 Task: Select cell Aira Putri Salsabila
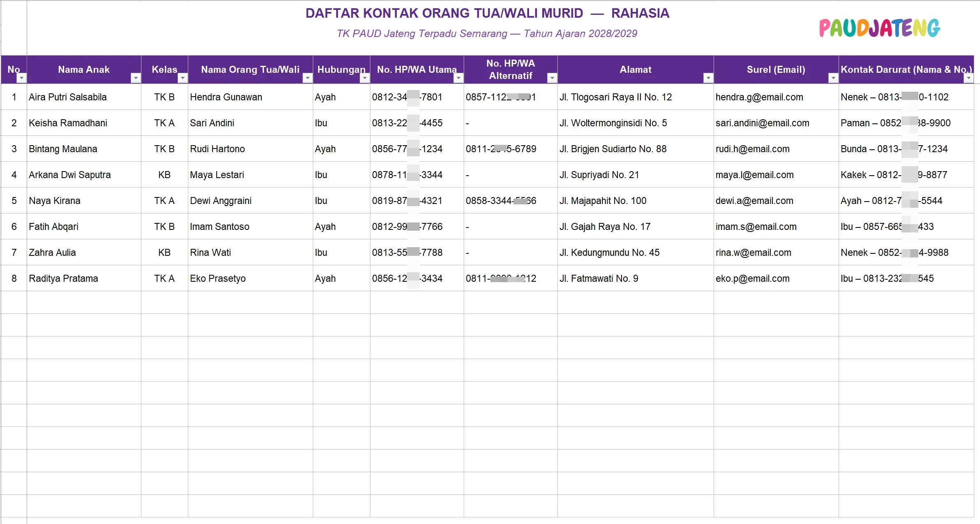click(84, 97)
